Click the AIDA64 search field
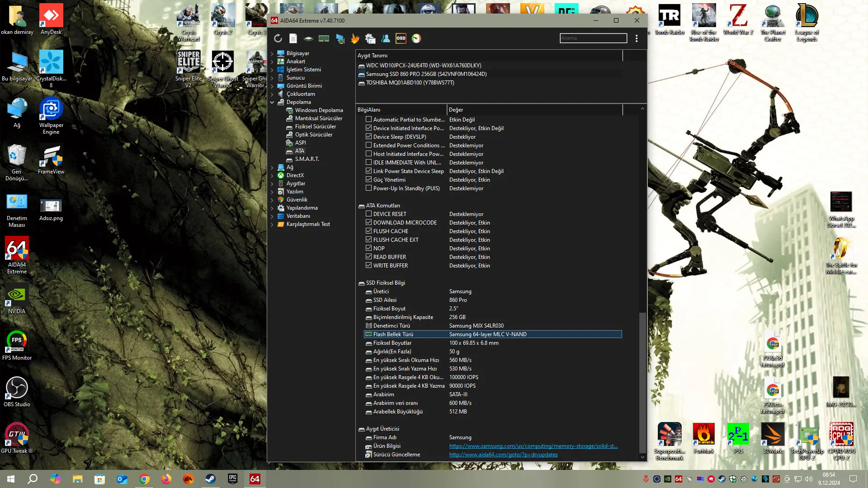Viewport: 868px width, 488px height. coord(593,38)
